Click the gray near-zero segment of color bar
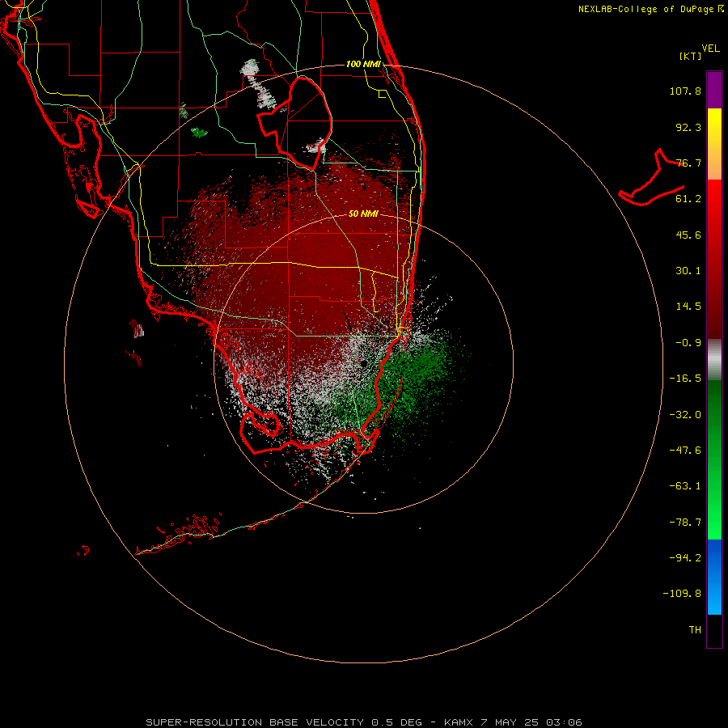This screenshot has height=728, width=728. tap(714, 360)
